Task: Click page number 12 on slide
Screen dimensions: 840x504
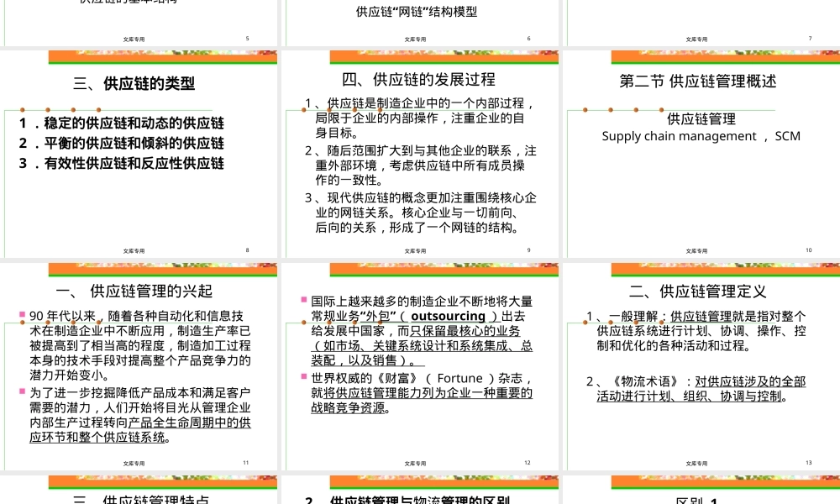Action: (528, 463)
